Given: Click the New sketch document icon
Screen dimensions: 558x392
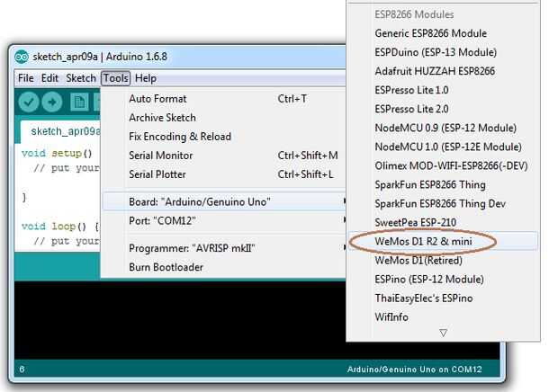Looking at the screenshot, I should (x=79, y=102).
